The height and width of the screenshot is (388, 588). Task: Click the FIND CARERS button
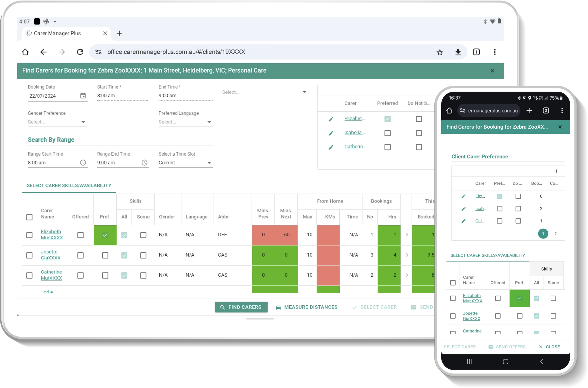241,307
